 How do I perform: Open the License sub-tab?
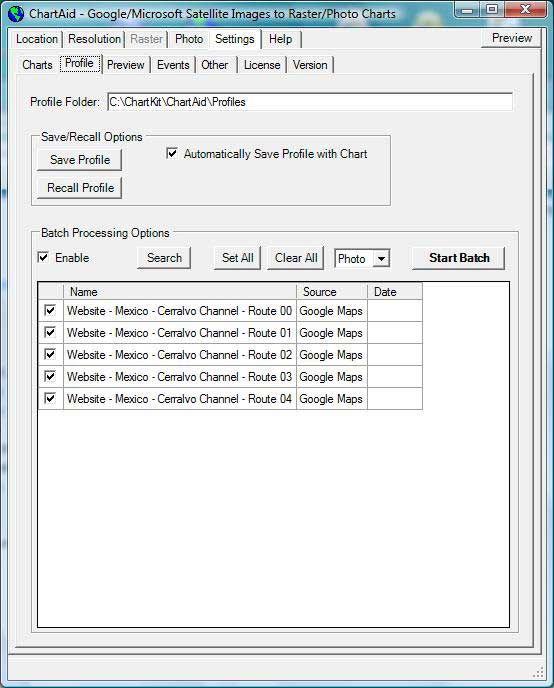(x=262, y=65)
